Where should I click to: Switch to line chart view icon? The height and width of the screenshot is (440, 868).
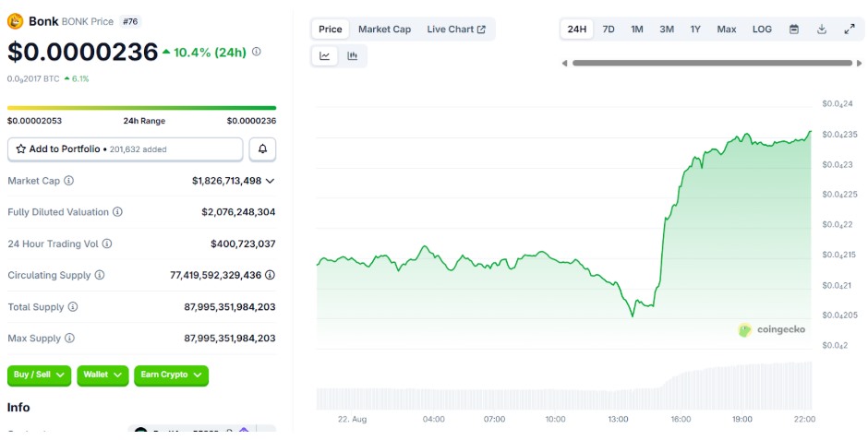click(324, 56)
